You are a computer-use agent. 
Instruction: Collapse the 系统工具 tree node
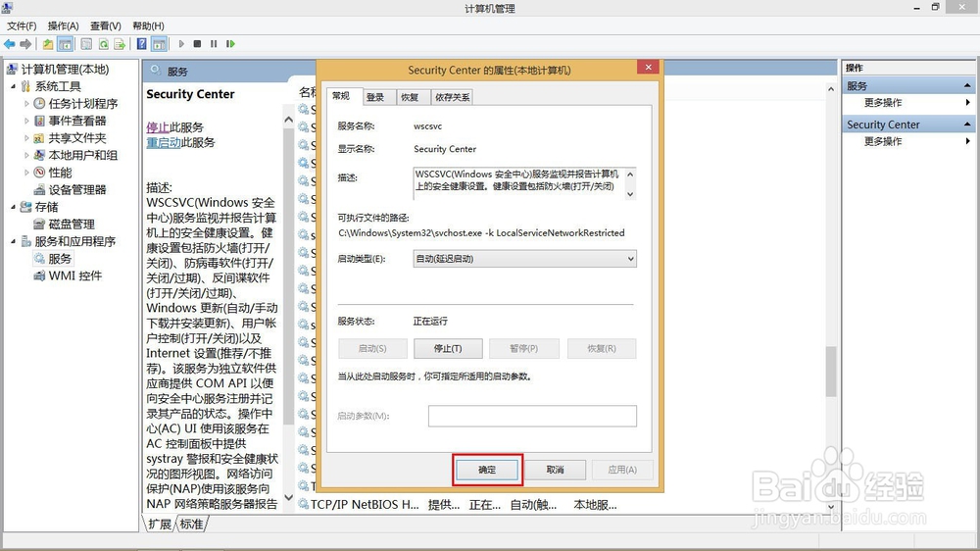click(13, 86)
